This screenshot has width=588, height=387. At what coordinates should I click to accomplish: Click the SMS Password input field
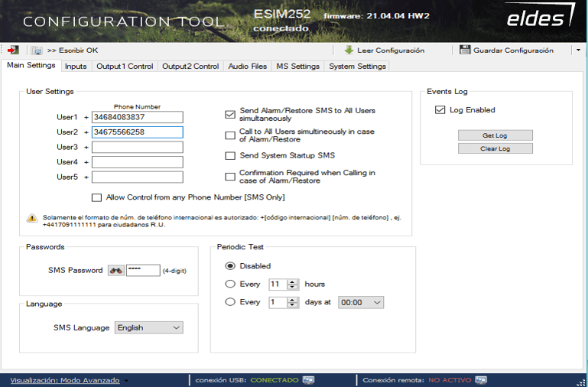[x=143, y=271]
